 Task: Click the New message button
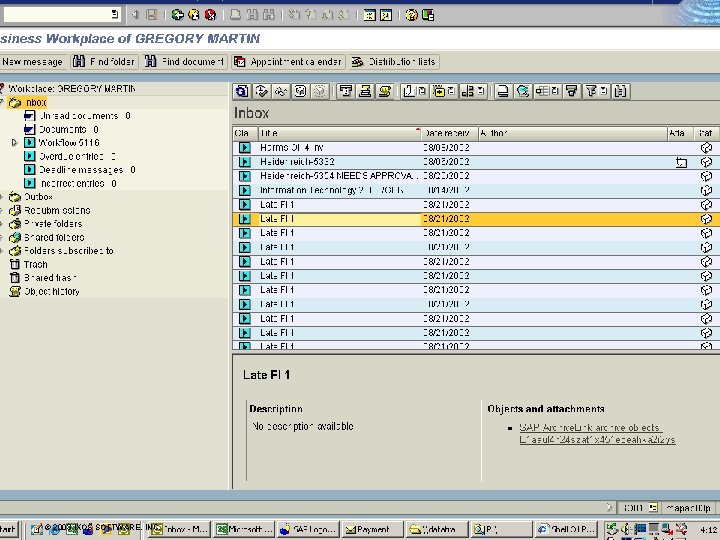click(x=33, y=62)
